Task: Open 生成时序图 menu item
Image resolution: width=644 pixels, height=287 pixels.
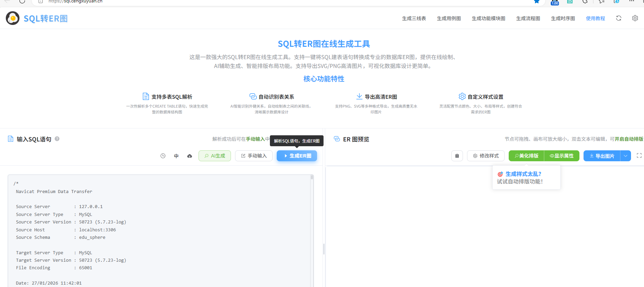Action: click(x=563, y=18)
